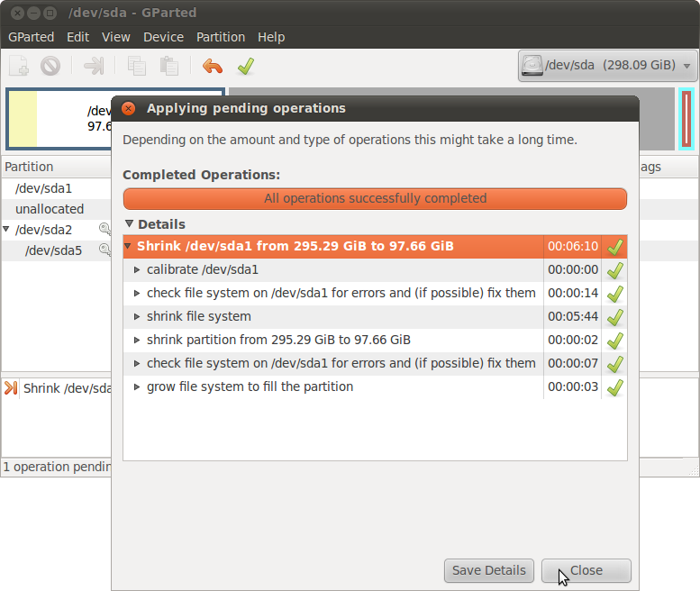Expand the calibrate /dev/sda1 step
700x591 pixels.
pyautogui.click(x=137, y=269)
